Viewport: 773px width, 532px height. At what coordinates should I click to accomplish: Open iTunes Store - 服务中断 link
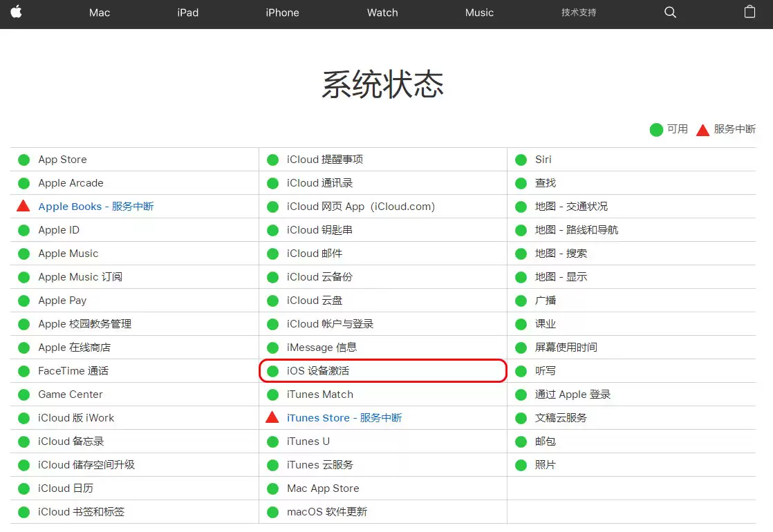pyautogui.click(x=344, y=418)
